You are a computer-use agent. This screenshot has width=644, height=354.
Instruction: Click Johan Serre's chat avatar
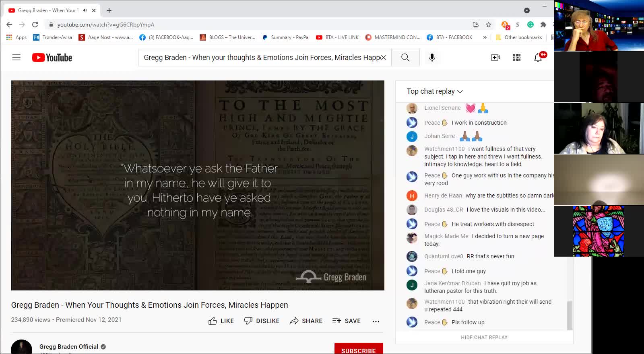[x=412, y=136]
